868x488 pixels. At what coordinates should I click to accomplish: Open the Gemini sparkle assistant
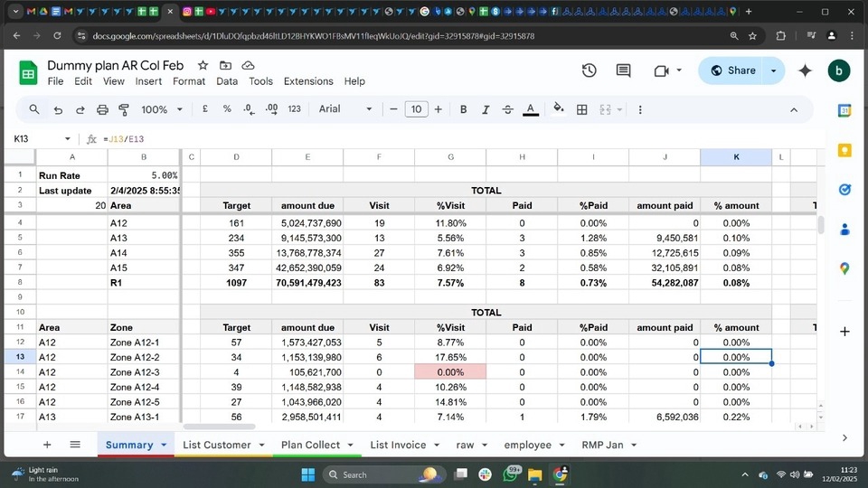[x=806, y=70]
